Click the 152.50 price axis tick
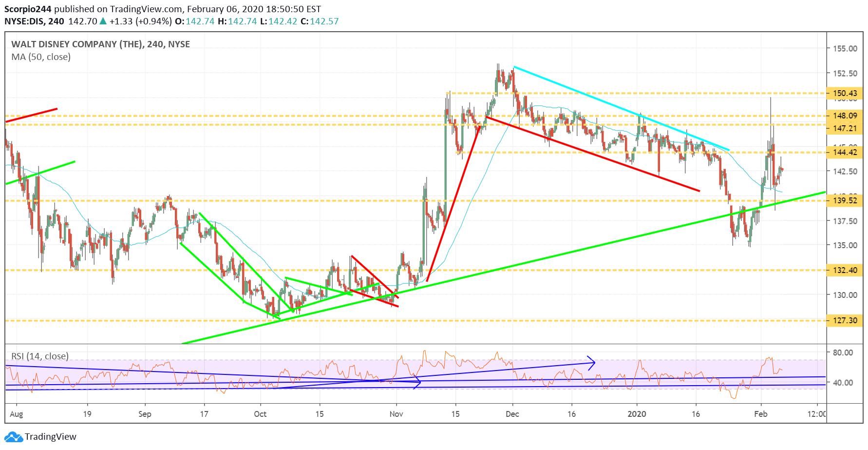868x450 pixels. point(845,73)
